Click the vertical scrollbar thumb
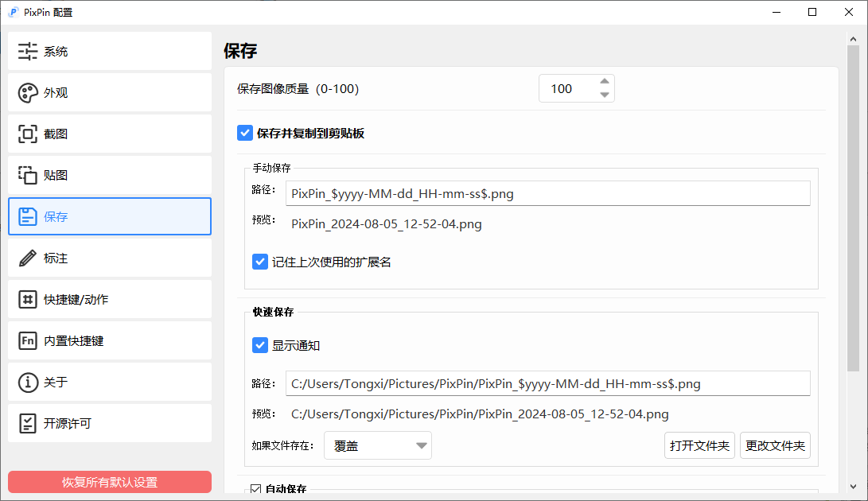This screenshot has height=501, width=868. tap(853, 208)
